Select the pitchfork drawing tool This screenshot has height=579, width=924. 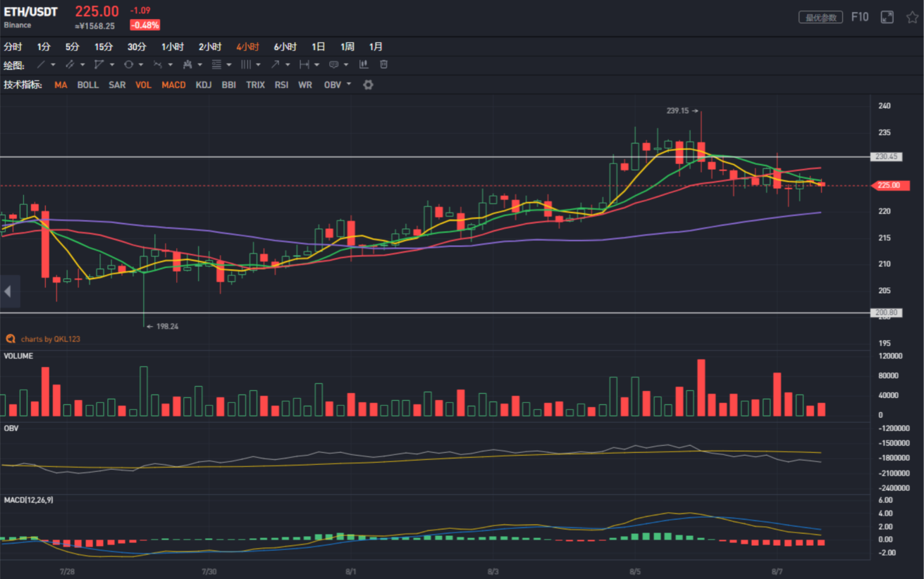[187, 64]
